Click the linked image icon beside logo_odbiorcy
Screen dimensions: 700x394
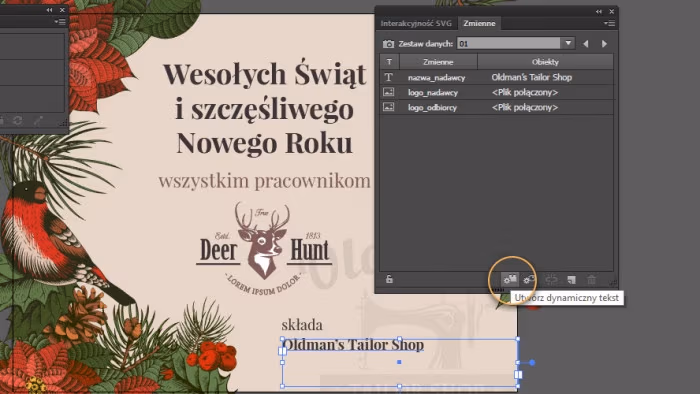tap(389, 107)
